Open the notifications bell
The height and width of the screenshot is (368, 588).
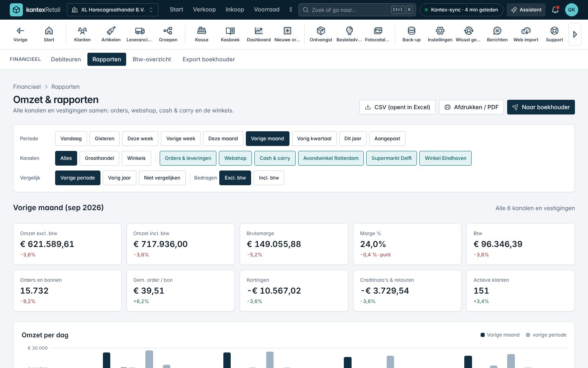(555, 10)
